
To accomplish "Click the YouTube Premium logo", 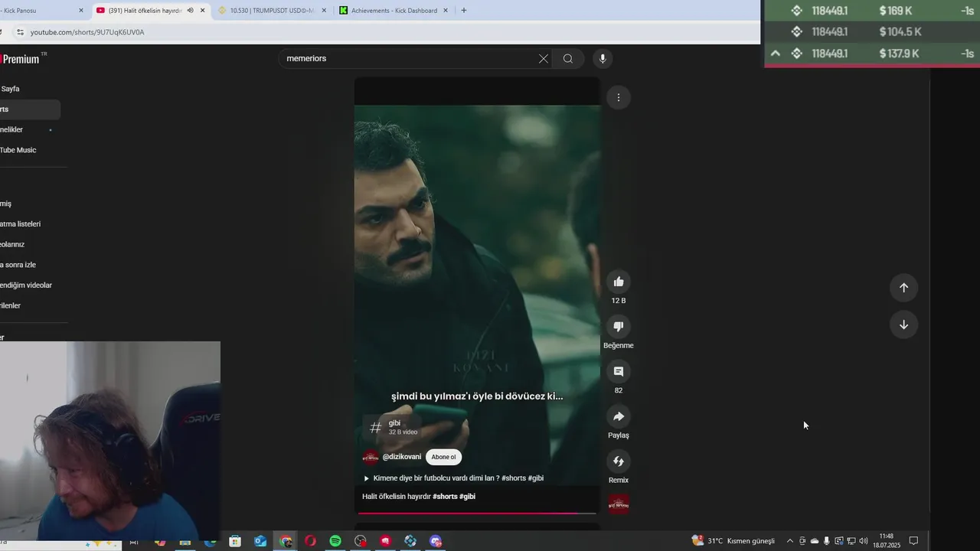I will [x=21, y=59].
